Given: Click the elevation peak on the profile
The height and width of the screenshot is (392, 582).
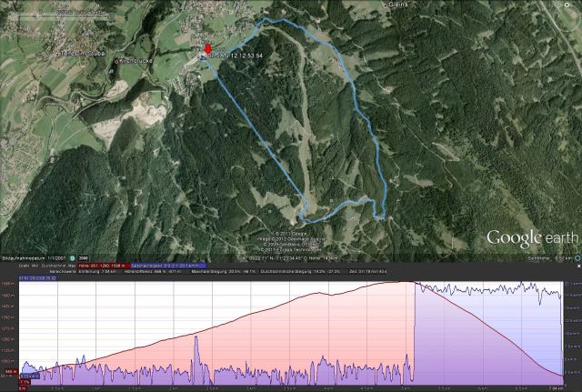Looking at the screenshot, I should click(x=414, y=283).
